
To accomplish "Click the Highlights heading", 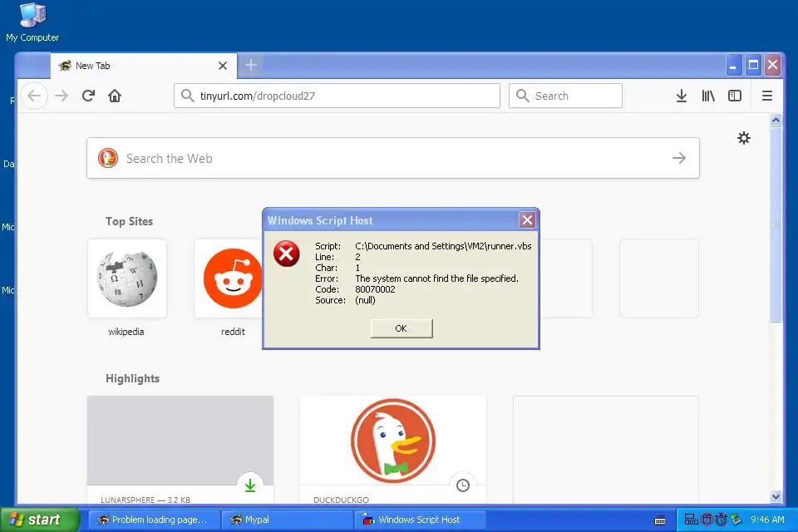I will click(132, 378).
